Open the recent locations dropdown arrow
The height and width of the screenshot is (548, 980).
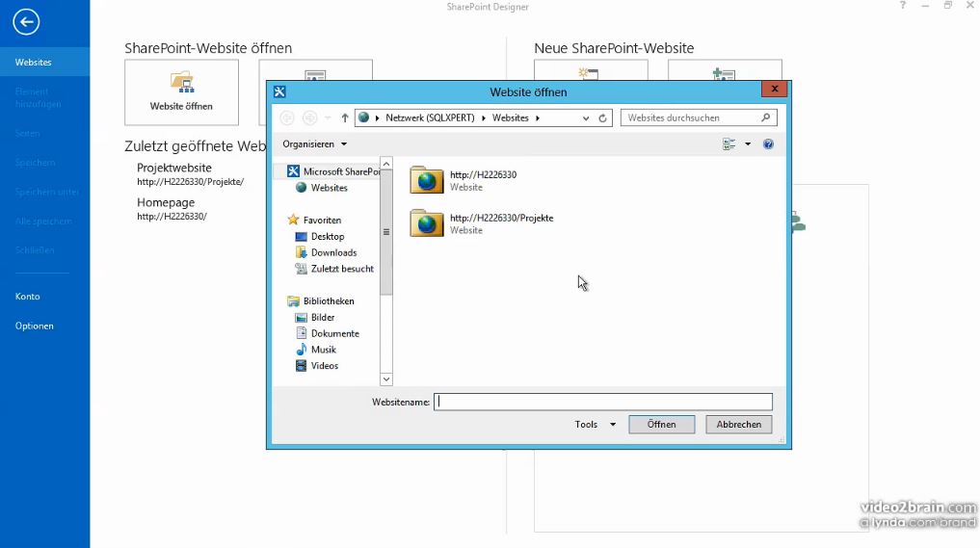[x=328, y=117]
